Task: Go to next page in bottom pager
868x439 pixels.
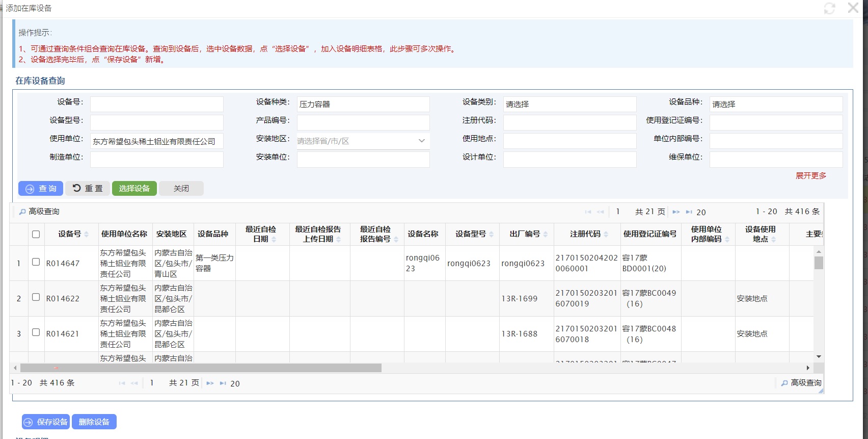Action: pos(210,383)
